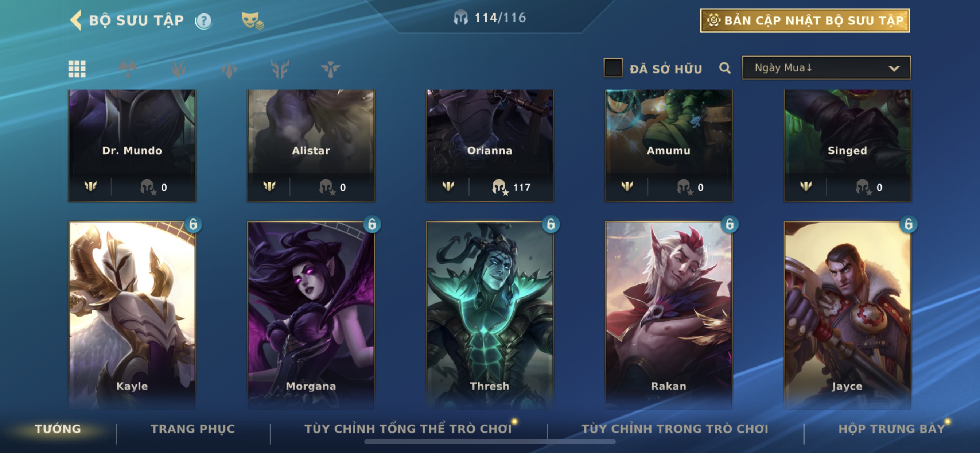The image size is (980, 453).
Task: Open the Morgana champion card
Action: (311, 314)
